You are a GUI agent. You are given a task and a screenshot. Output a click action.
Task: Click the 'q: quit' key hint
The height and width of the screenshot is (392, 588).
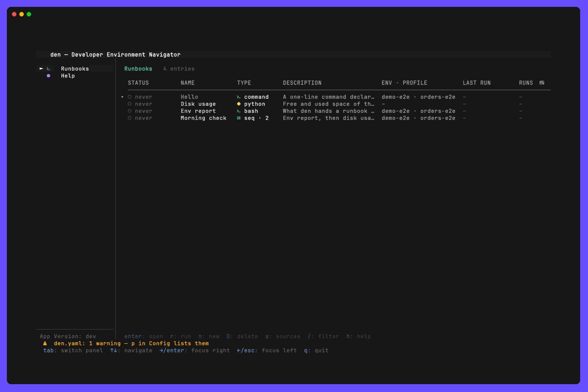pos(317,350)
